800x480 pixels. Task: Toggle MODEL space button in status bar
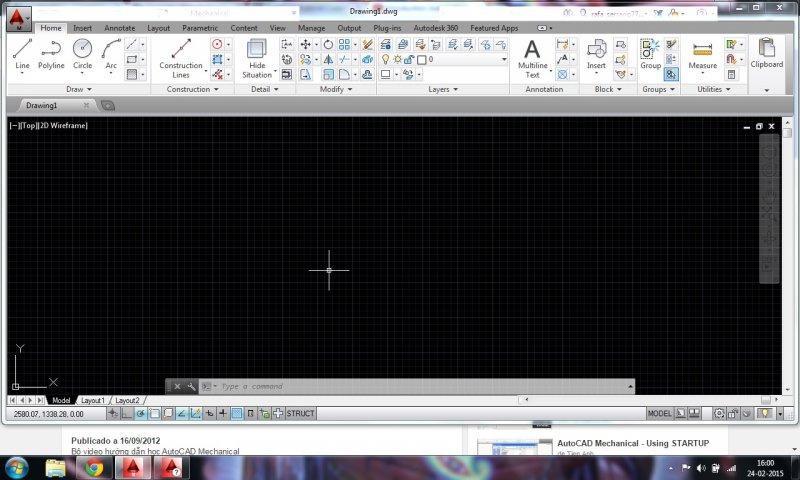click(659, 413)
